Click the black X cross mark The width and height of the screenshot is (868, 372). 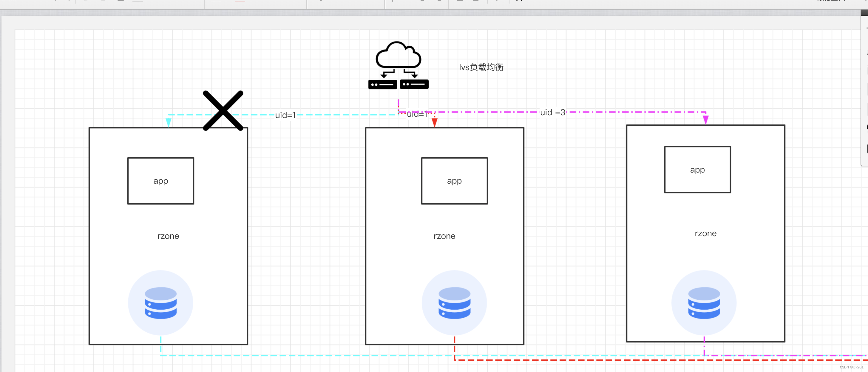point(223,111)
